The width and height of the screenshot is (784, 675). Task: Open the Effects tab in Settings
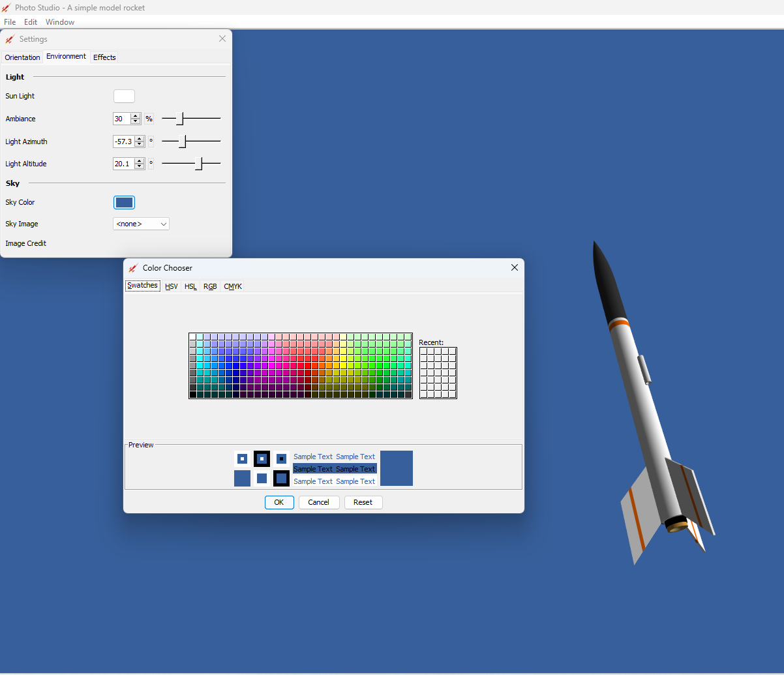point(104,57)
